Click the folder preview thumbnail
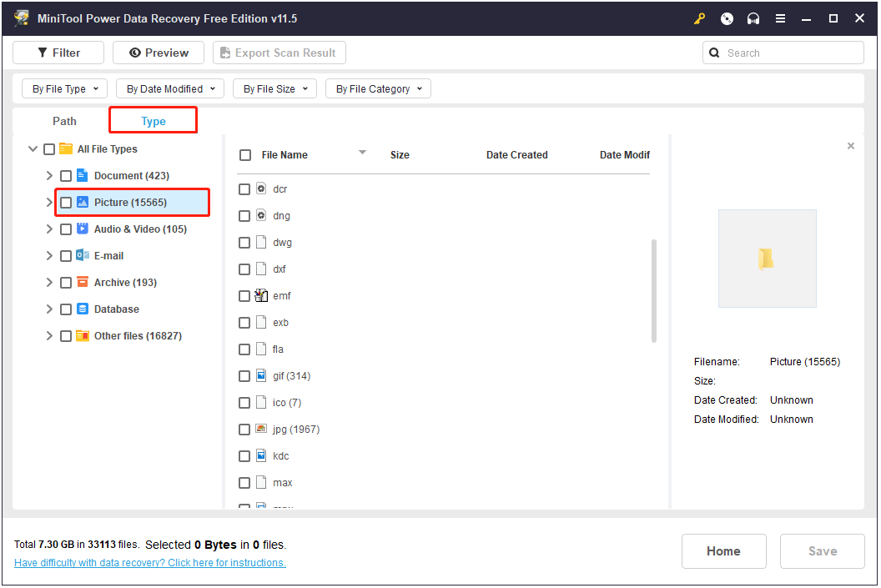This screenshot has width=881, height=588. [767, 259]
